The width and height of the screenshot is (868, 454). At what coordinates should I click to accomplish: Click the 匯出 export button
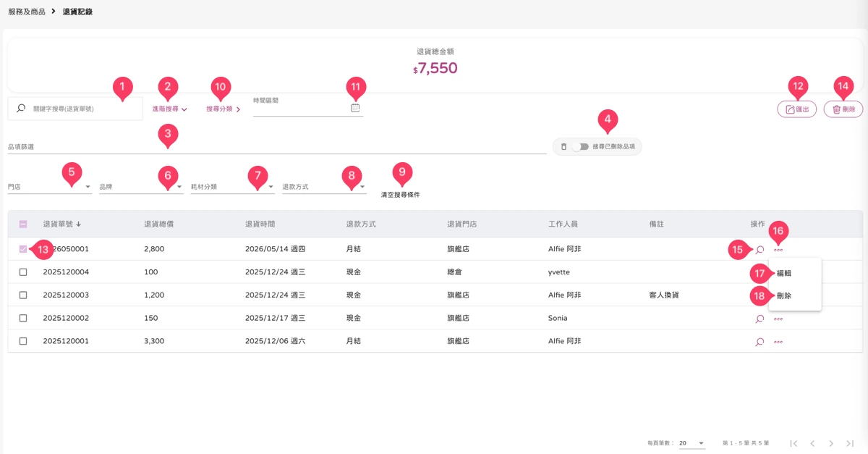pyautogui.click(x=797, y=109)
